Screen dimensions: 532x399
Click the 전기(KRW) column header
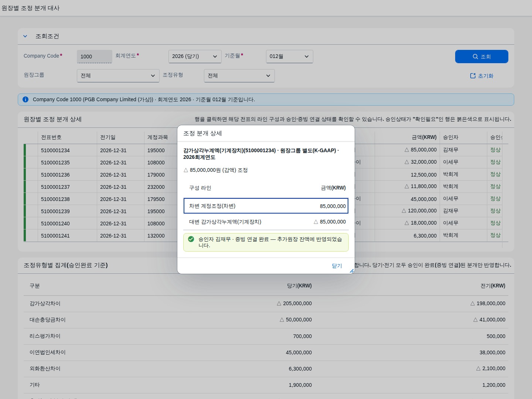pyautogui.click(x=493, y=286)
